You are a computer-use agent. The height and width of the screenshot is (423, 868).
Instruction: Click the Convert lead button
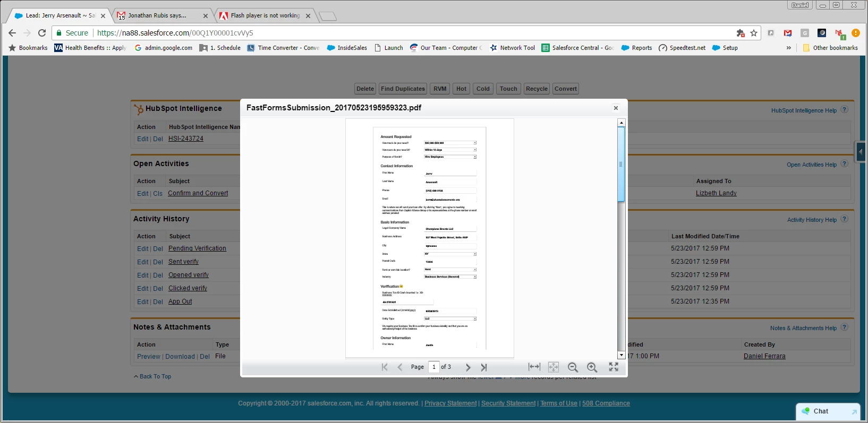click(565, 89)
